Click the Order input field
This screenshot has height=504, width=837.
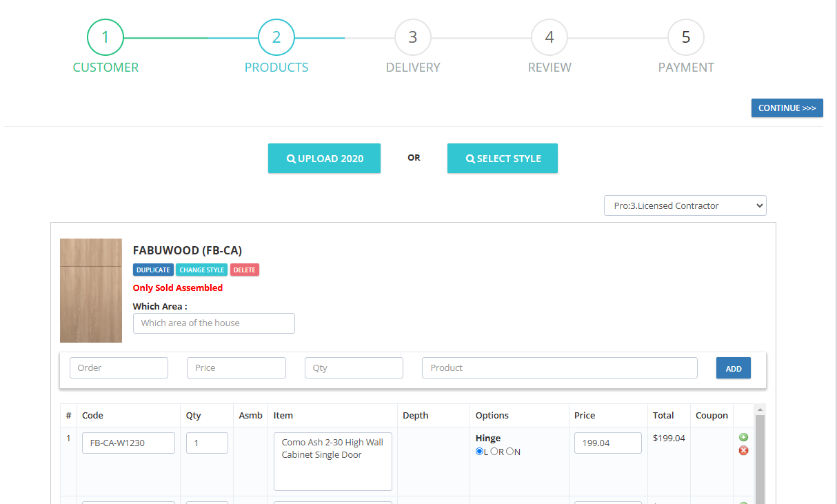[119, 368]
